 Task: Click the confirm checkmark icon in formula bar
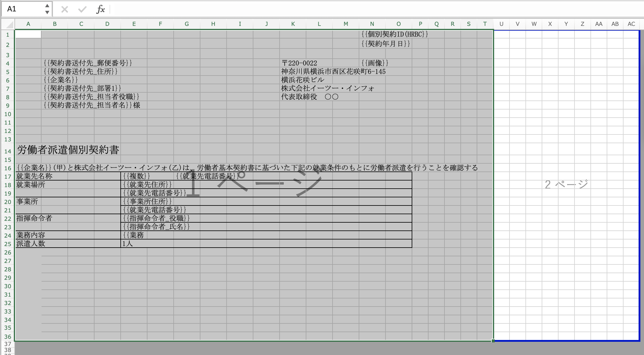click(82, 9)
